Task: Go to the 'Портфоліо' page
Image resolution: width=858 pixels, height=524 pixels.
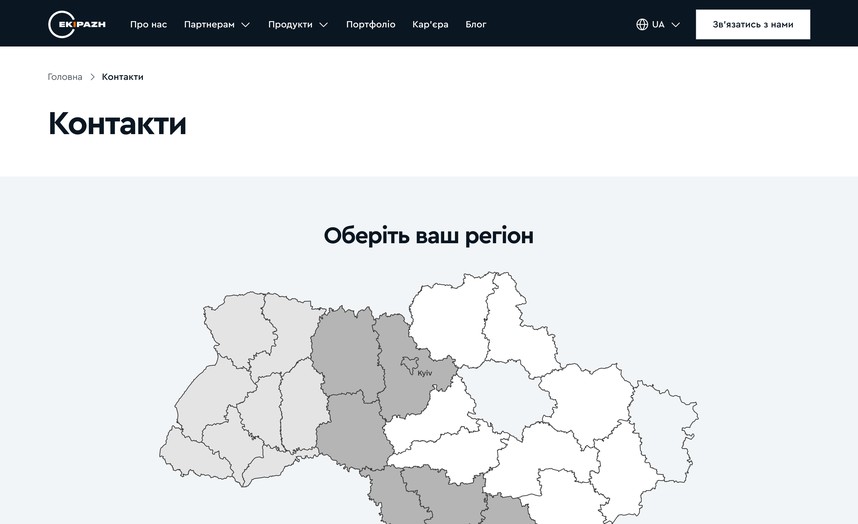Action: coord(370,25)
